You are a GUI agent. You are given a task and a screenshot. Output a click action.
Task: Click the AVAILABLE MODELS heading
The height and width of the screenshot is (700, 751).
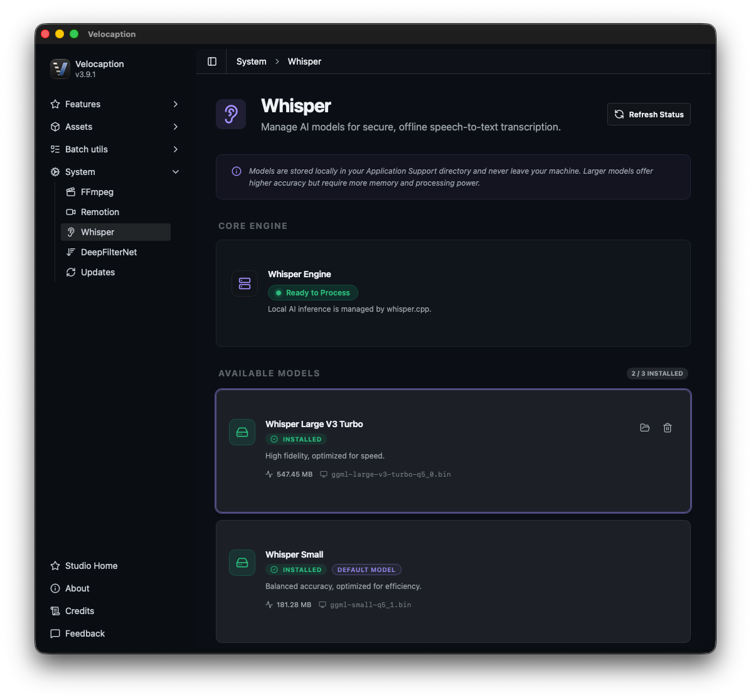click(x=269, y=373)
